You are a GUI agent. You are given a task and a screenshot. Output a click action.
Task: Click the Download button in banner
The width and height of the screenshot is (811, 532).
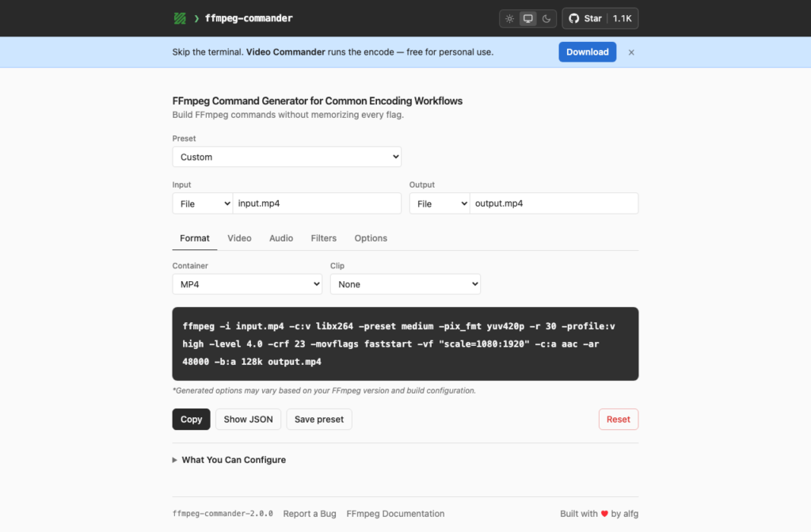tap(587, 51)
